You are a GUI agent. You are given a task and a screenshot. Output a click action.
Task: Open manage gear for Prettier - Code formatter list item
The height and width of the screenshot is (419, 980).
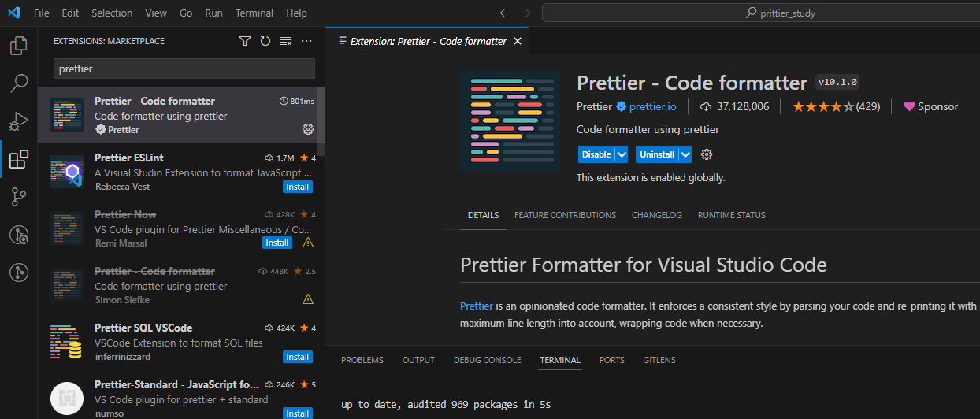coord(308,129)
